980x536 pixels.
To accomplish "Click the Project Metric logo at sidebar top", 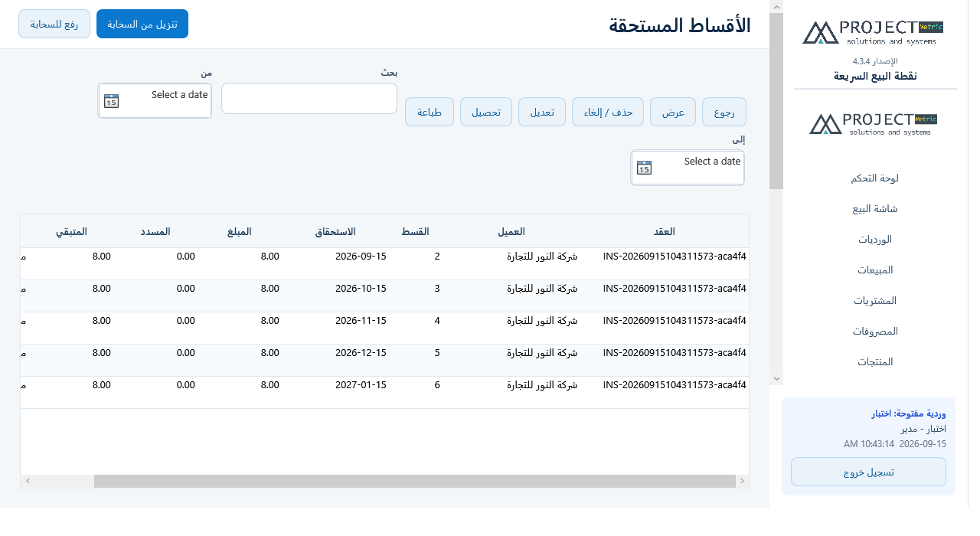I will pos(873,32).
